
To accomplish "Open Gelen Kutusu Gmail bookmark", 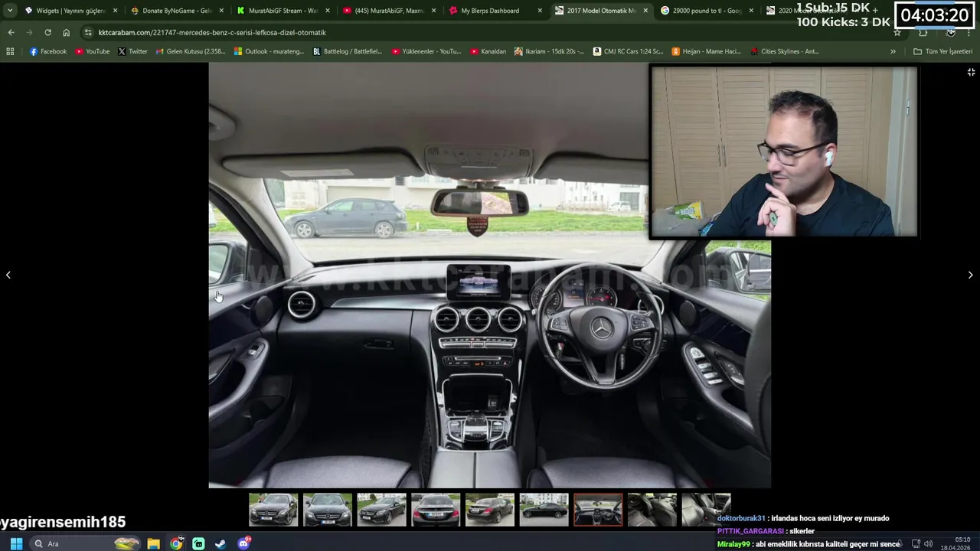I will pyautogui.click(x=190, y=51).
